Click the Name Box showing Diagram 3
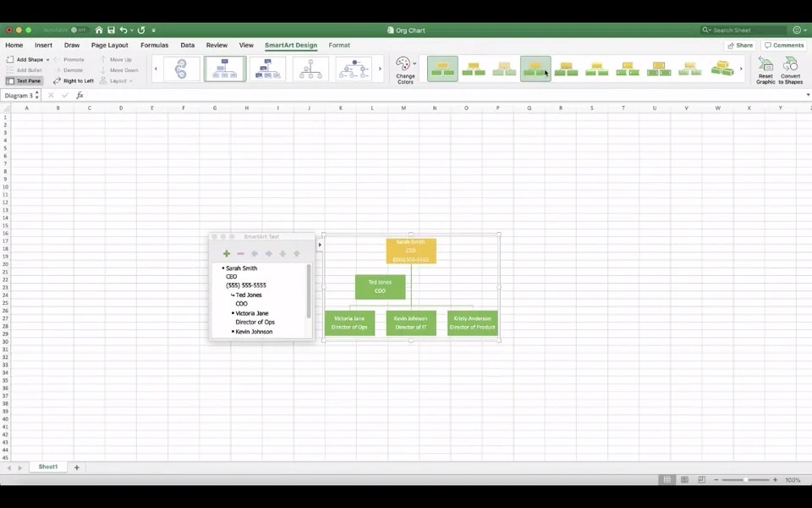The width and height of the screenshot is (812, 508). click(20, 96)
